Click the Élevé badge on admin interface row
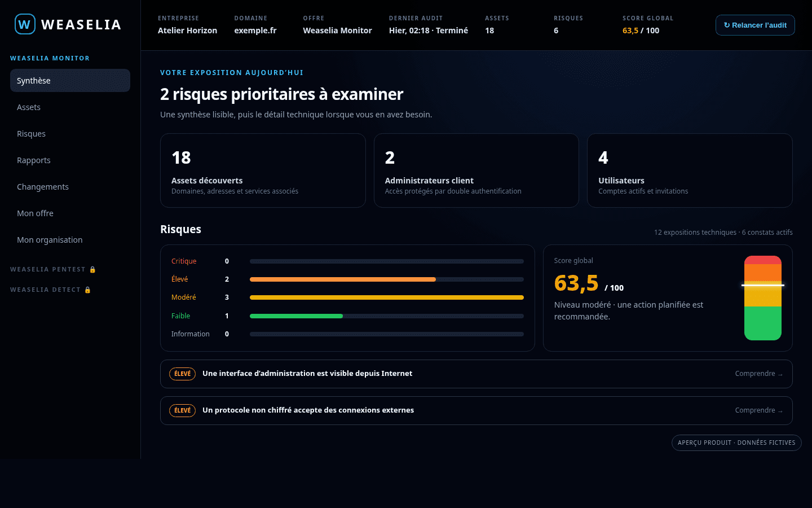812x508 pixels. (182, 374)
